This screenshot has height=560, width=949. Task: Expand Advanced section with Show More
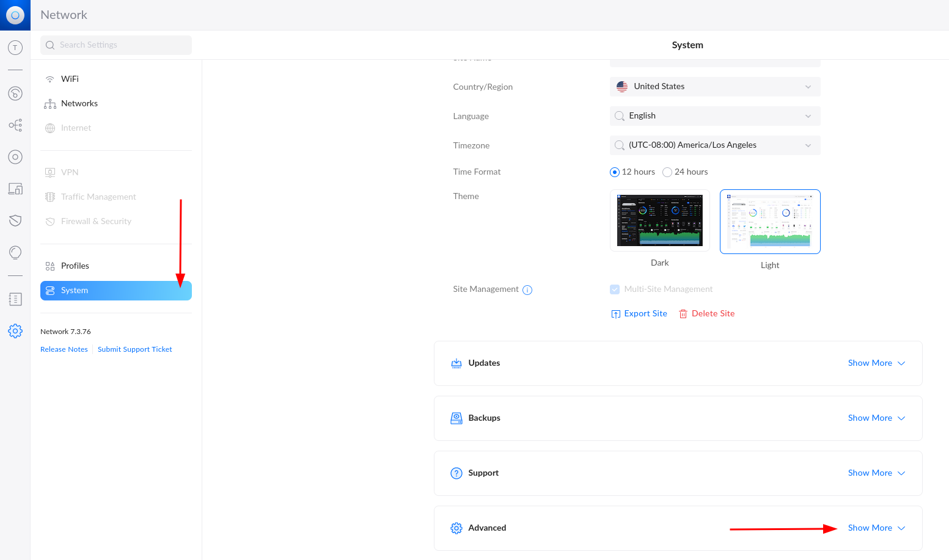(x=876, y=528)
